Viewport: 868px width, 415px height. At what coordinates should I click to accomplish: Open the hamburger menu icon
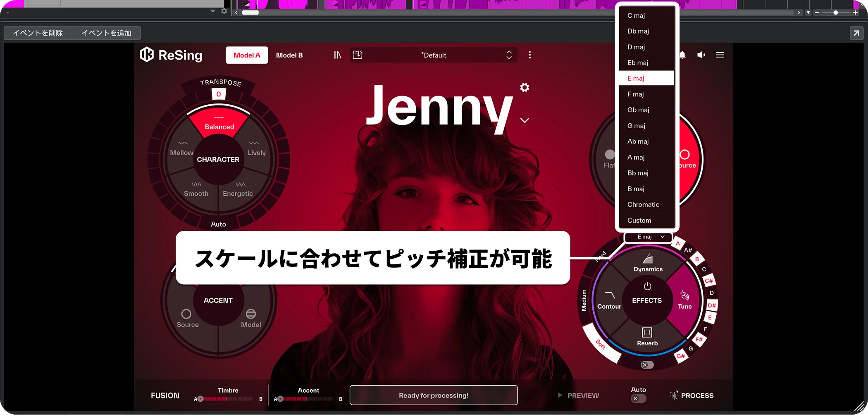(720, 55)
